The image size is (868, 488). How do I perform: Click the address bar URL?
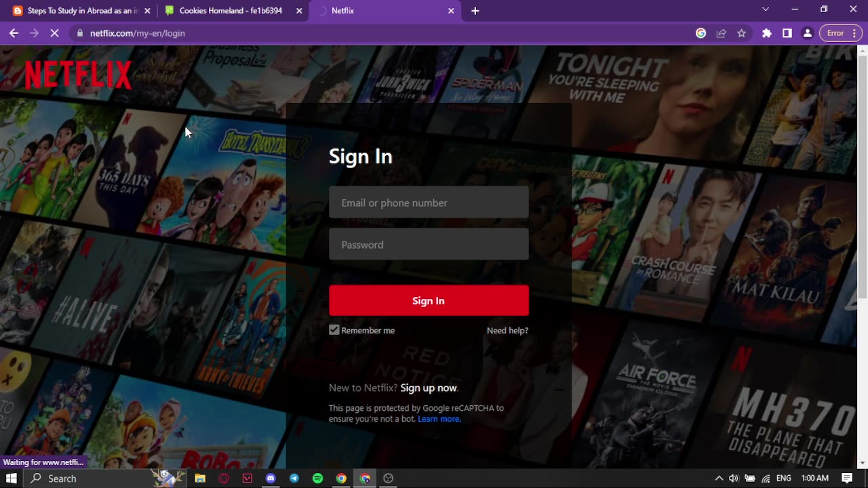tap(138, 33)
